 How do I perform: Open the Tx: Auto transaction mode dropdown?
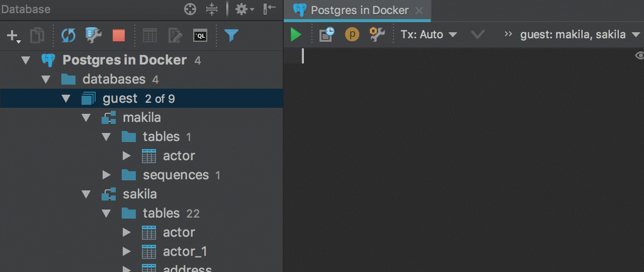pyautogui.click(x=429, y=35)
